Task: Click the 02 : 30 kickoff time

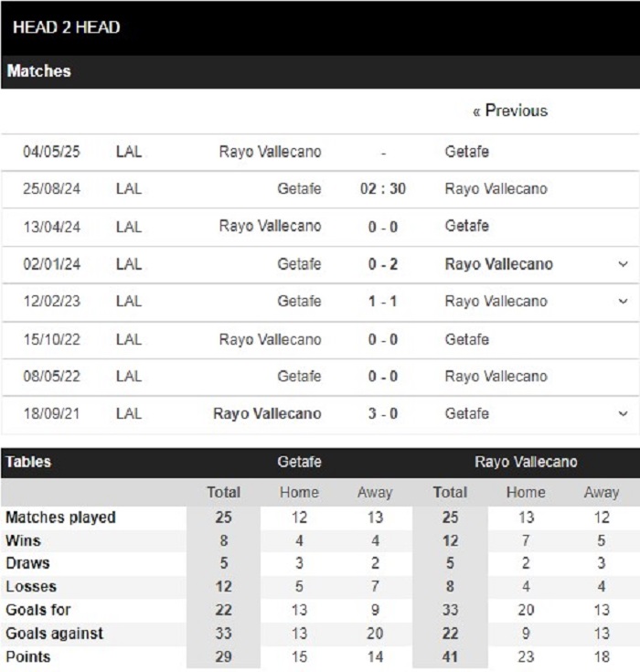Action: 383,189
